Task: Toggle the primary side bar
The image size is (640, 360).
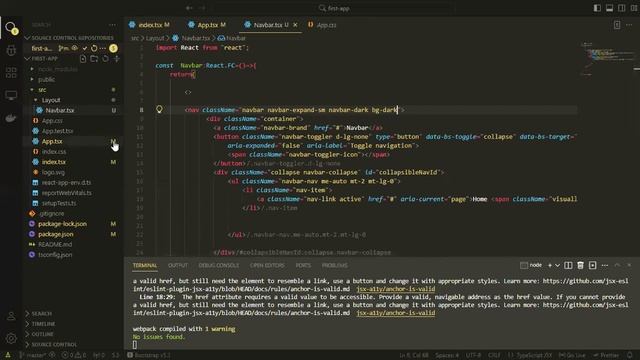Action: click(x=597, y=8)
